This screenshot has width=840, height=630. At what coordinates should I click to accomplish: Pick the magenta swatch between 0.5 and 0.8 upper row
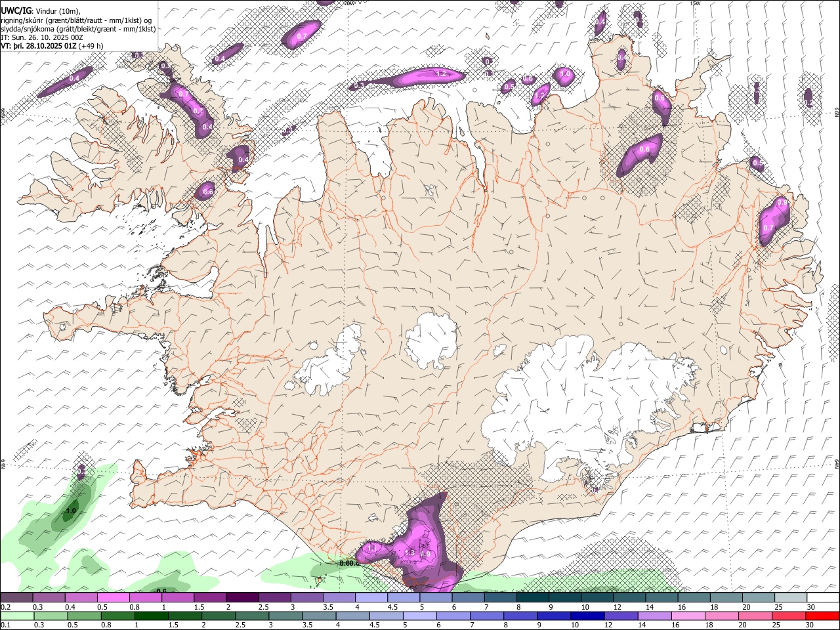(x=114, y=598)
